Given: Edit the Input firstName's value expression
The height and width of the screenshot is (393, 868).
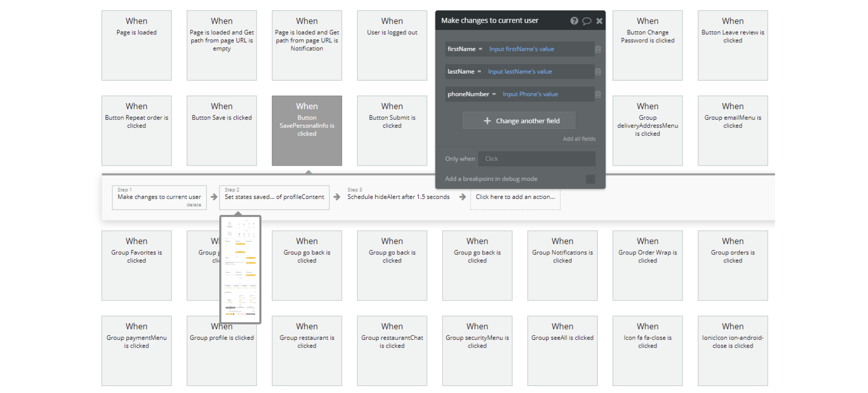Looking at the screenshot, I should [521, 49].
